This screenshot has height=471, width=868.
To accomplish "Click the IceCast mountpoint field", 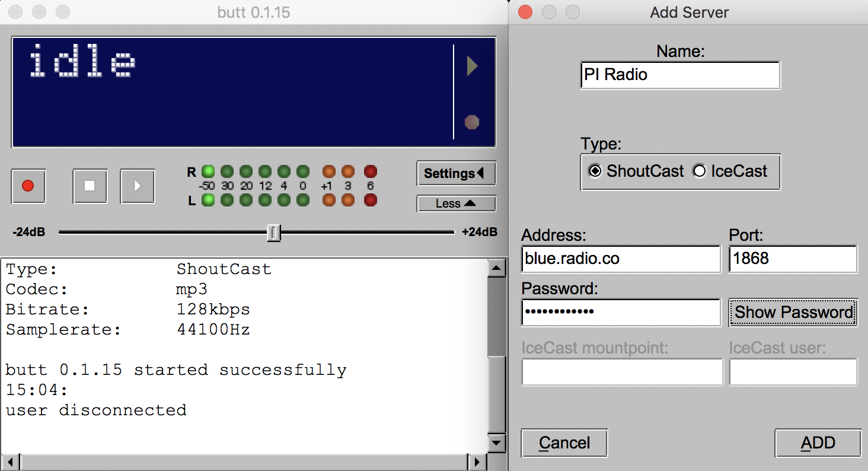I will (x=622, y=372).
